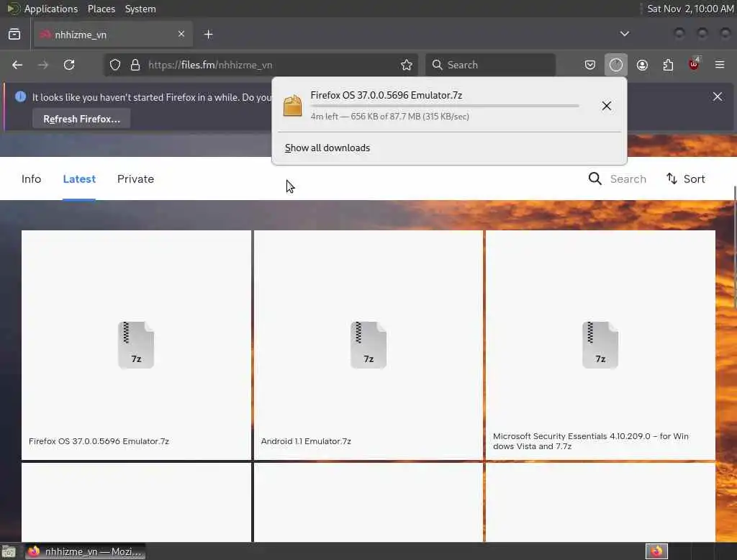Select the Latest tab

79,179
